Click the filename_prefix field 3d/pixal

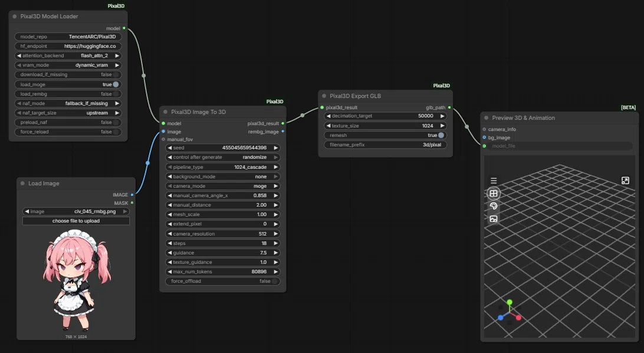(x=385, y=145)
